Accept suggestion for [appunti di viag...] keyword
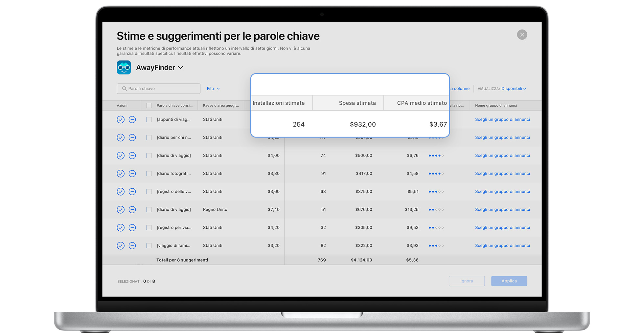 pyautogui.click(x=121, y=119)
